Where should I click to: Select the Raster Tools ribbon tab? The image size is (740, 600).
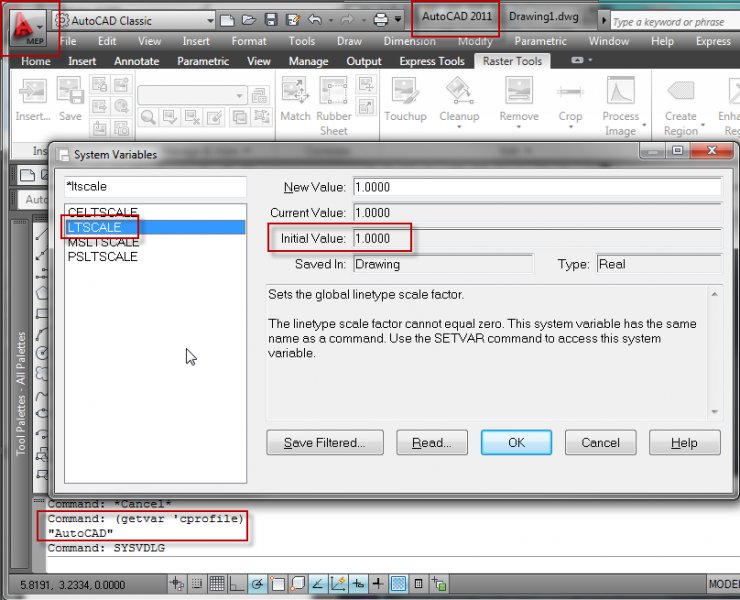(x=512, y=61)
